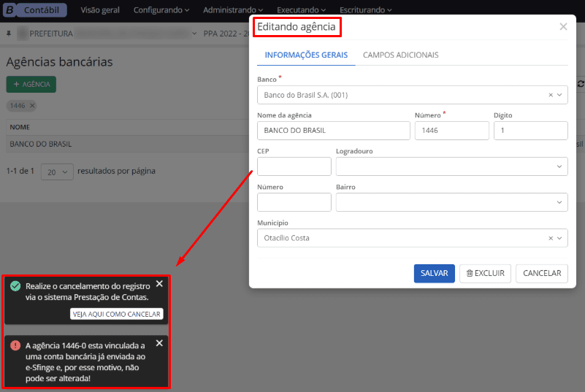
Task: Click the Contábil app logo
Action: point(35,10)
